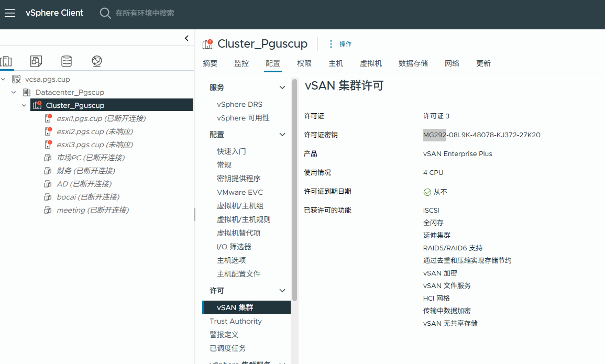Select VMware EVC in configuration list

click(x=240, y=192)
